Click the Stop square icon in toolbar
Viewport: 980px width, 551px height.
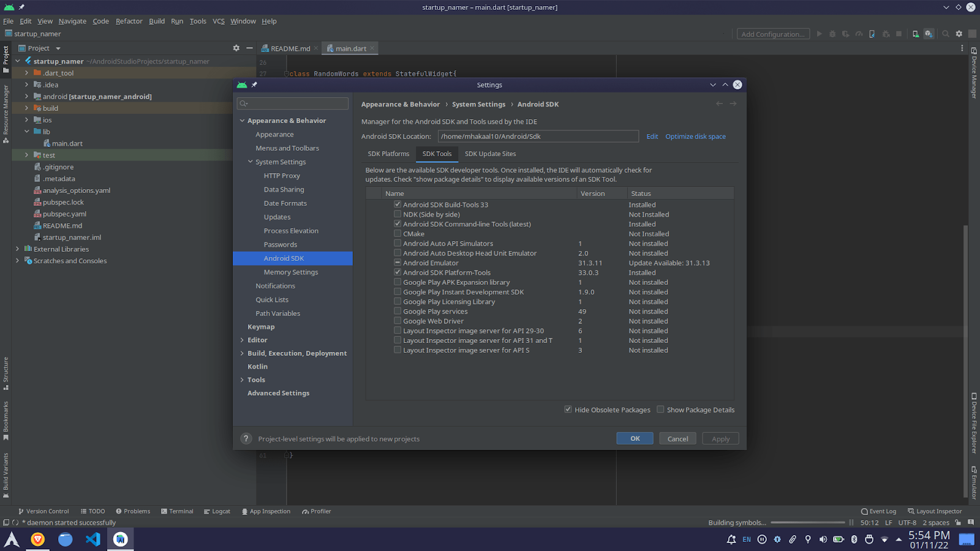(x=899, y=34)
